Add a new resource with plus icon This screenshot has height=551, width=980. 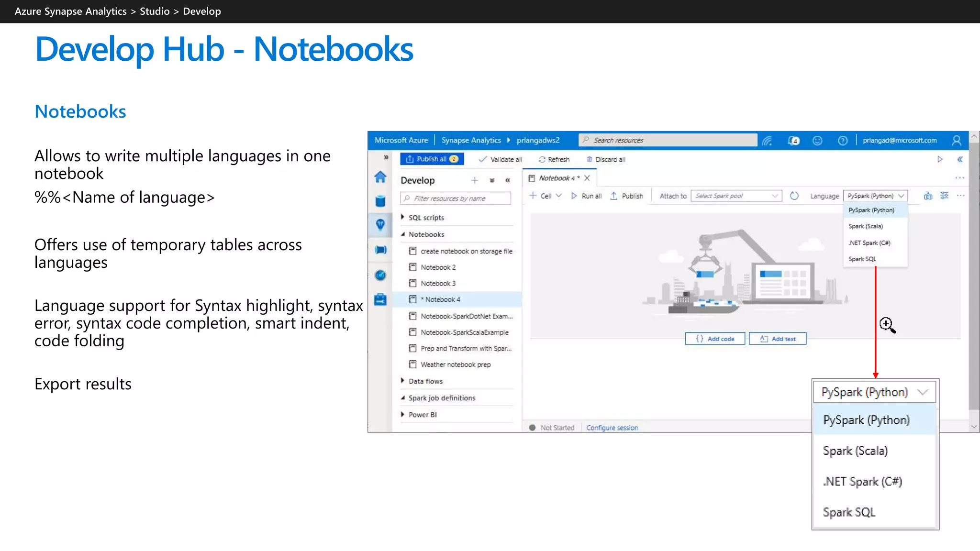(x=474, y=180)
